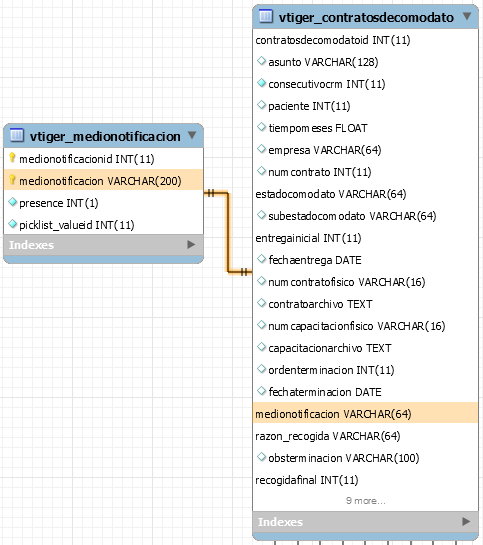Click the key icon beside medionotificacionid
This screenshot has height=545, width=483.
point(12,158)
